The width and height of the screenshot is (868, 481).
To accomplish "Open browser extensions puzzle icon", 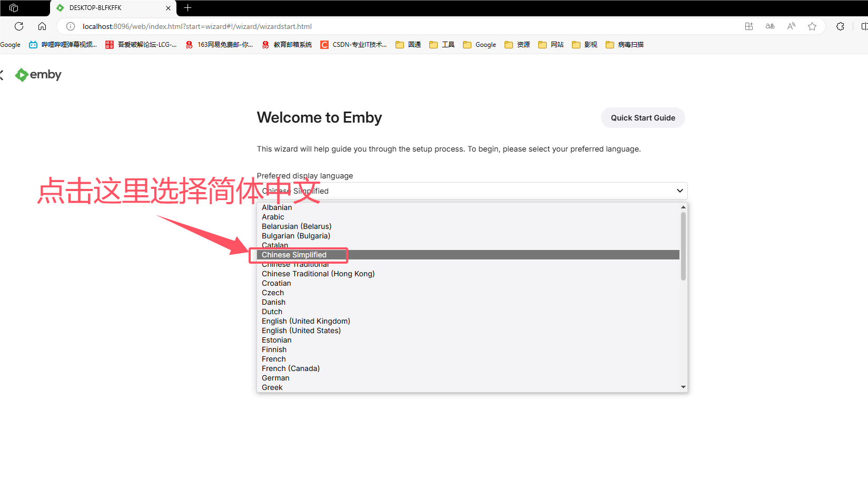I will coord(840,26).
